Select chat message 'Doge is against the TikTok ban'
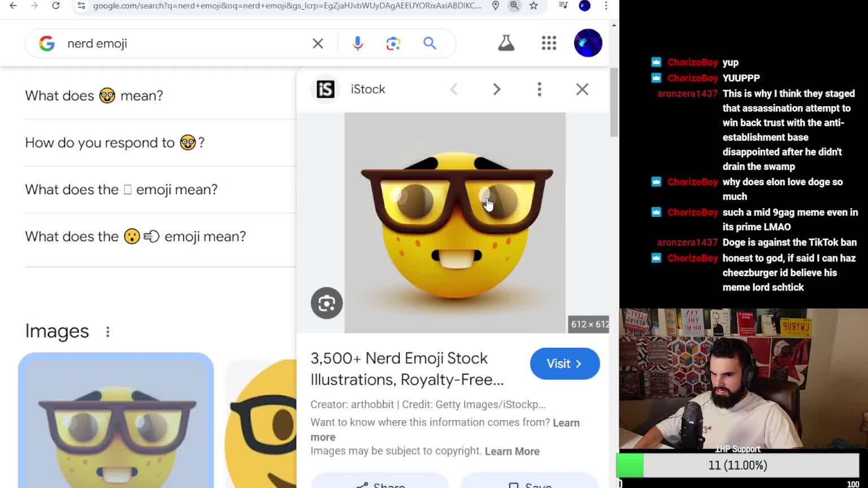This screenshot has width=868, height=488. pos(789,242)
